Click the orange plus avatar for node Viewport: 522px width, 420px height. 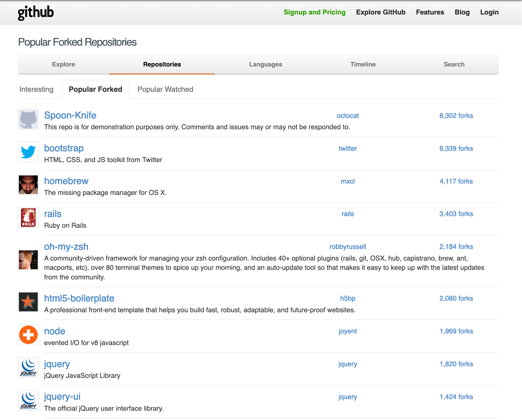[28, 335]
